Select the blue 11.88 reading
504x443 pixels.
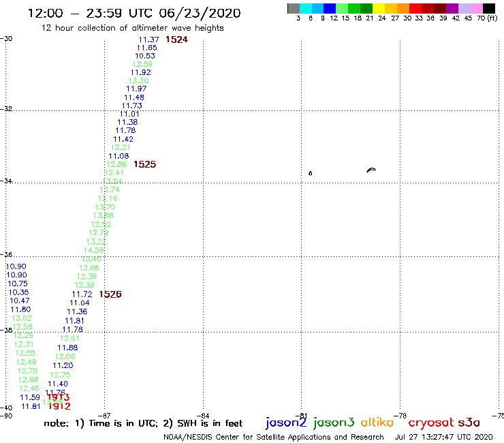[67, 348]
